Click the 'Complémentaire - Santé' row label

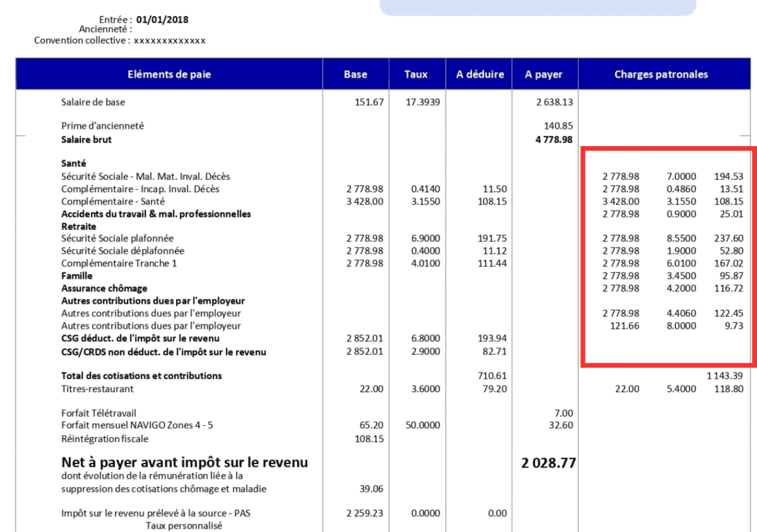tap(113, 202)
